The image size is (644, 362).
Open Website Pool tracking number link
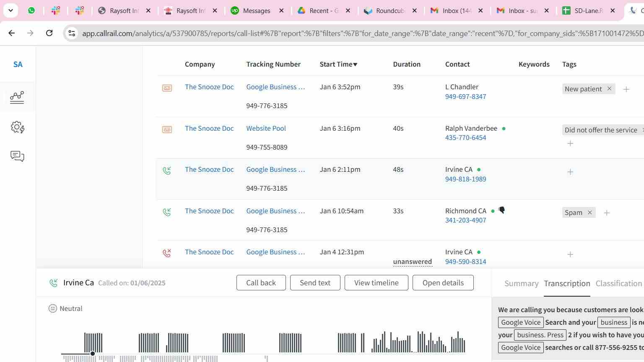tap(266, 128)
